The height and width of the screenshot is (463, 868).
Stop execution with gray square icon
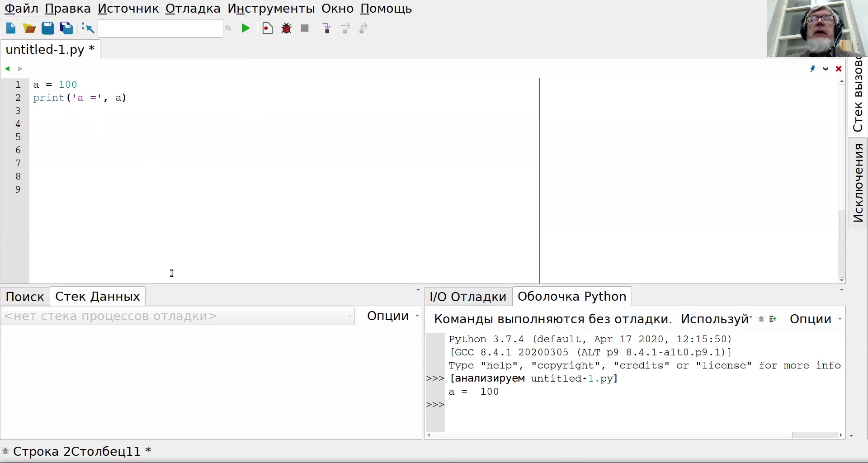click(x=305, y=28)
